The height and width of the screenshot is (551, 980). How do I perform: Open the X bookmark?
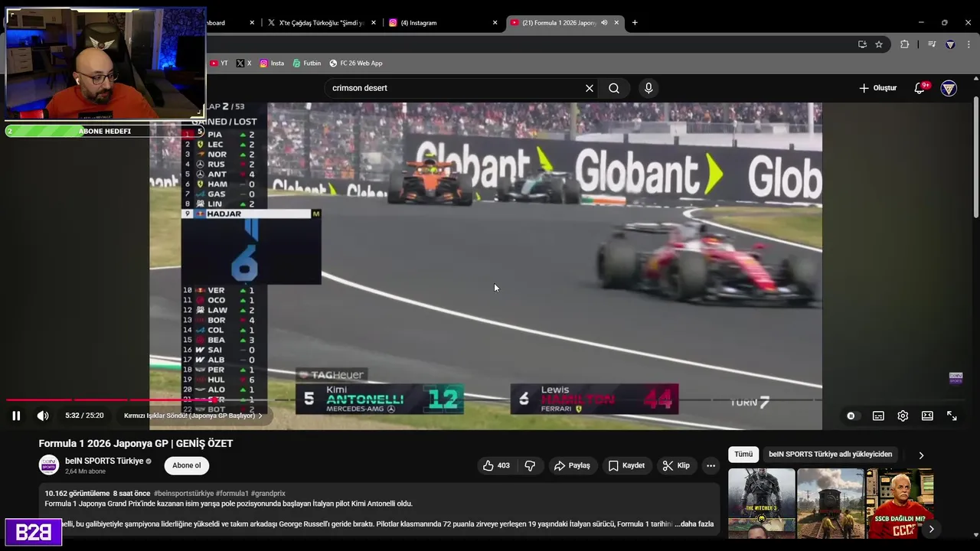(243, 64)
